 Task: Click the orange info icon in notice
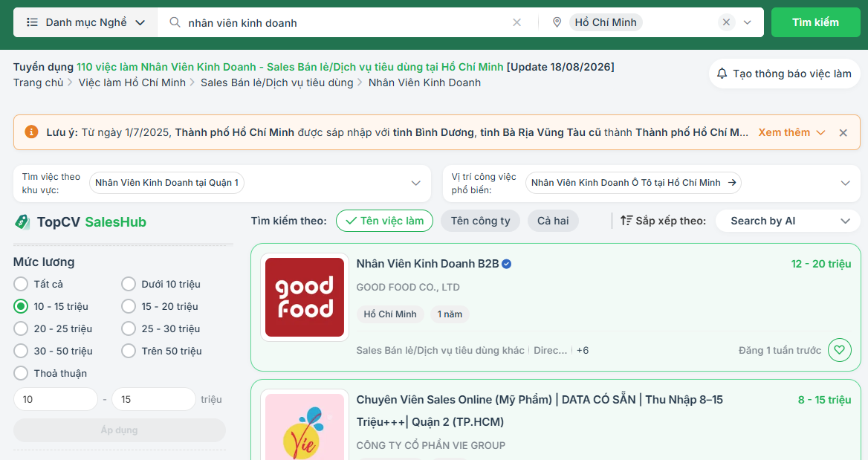[x=31, y=132]
